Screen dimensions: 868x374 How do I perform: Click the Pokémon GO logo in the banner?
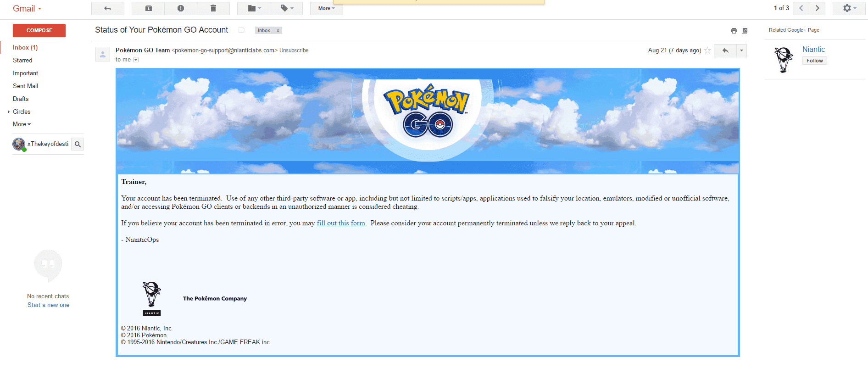coord(428,111)
